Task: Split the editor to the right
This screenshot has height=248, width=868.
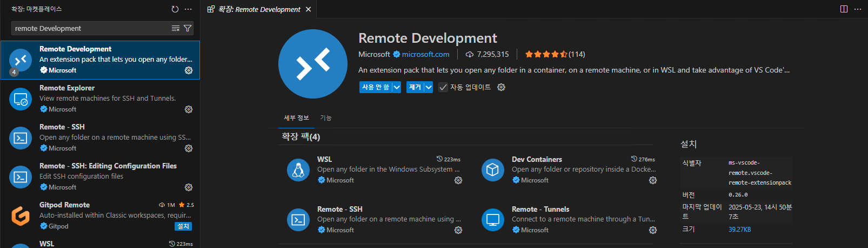Action: coord(844,9)
